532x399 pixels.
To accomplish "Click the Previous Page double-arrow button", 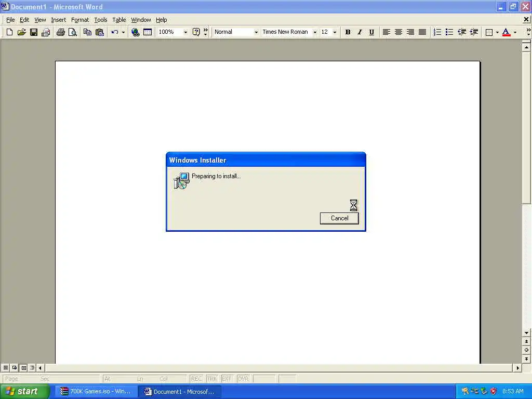I will [x=526, y=342].
